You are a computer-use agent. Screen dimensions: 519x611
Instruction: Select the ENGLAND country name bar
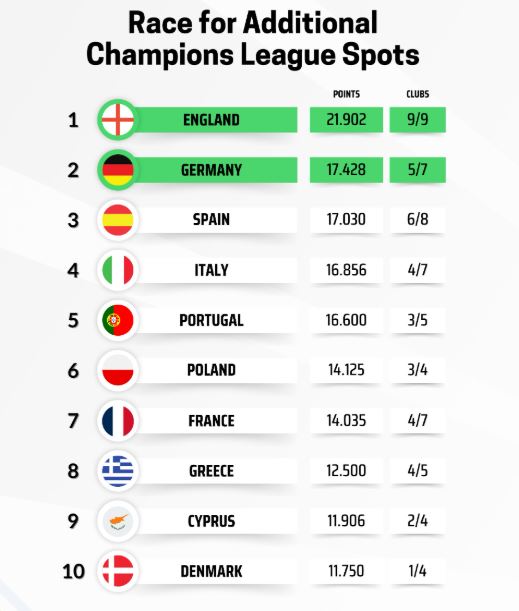[212, 120]
